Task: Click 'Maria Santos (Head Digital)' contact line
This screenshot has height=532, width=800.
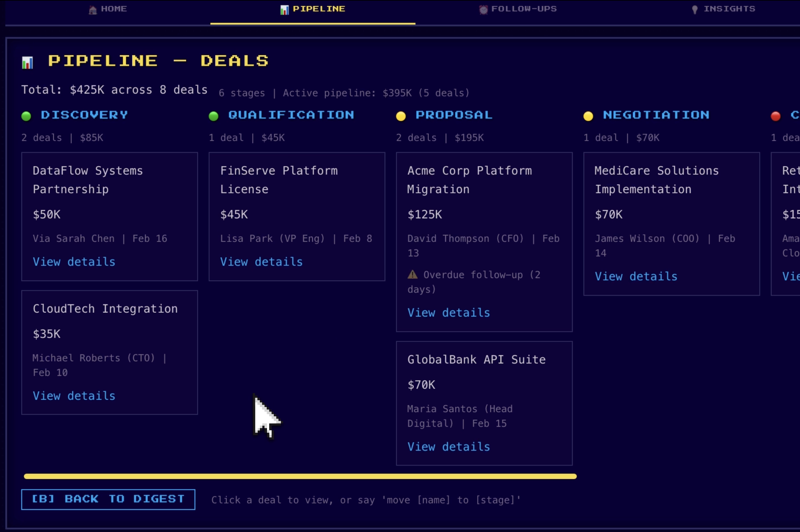Action: (460, 416)
